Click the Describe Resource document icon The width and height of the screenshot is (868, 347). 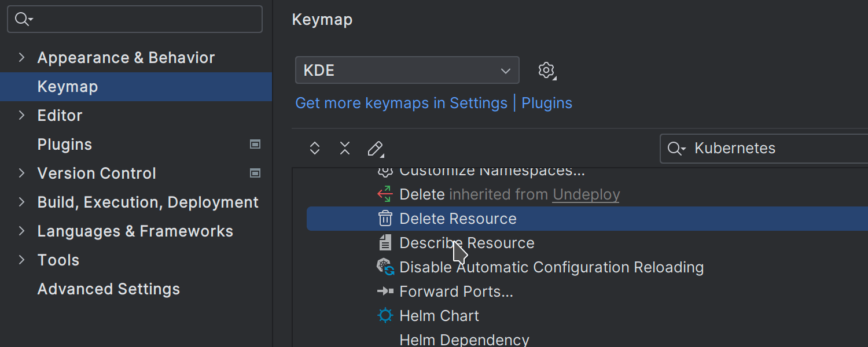click(x=385, y=243)
